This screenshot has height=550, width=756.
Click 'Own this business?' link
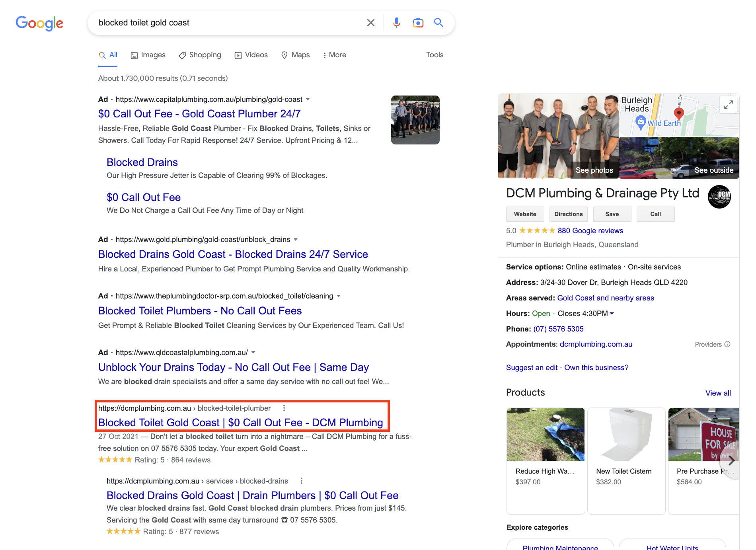(x=596, y=368)
